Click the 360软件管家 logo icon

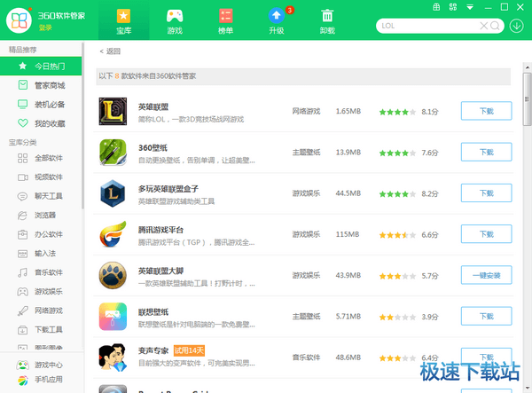click(x=19, y=20)
